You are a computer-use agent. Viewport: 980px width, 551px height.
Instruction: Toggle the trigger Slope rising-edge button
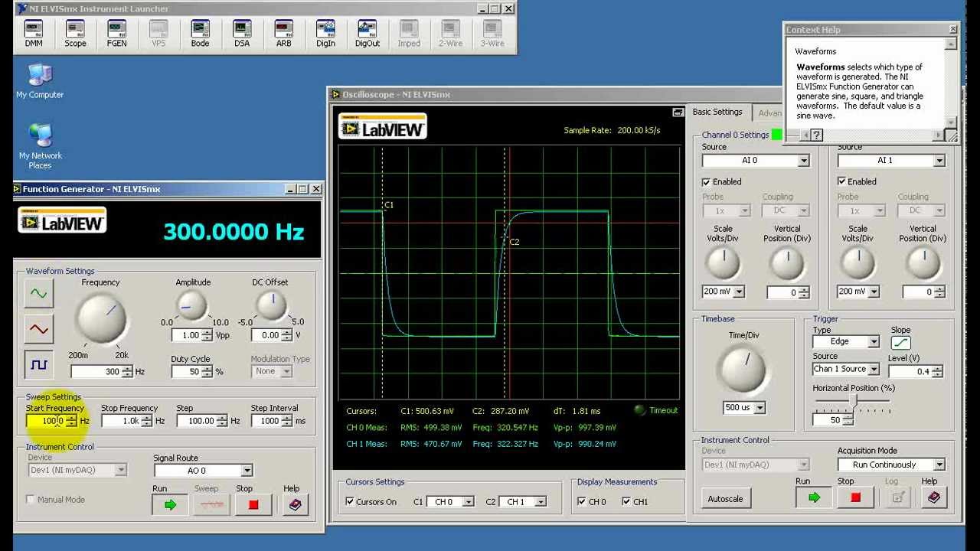click(901, 342)
